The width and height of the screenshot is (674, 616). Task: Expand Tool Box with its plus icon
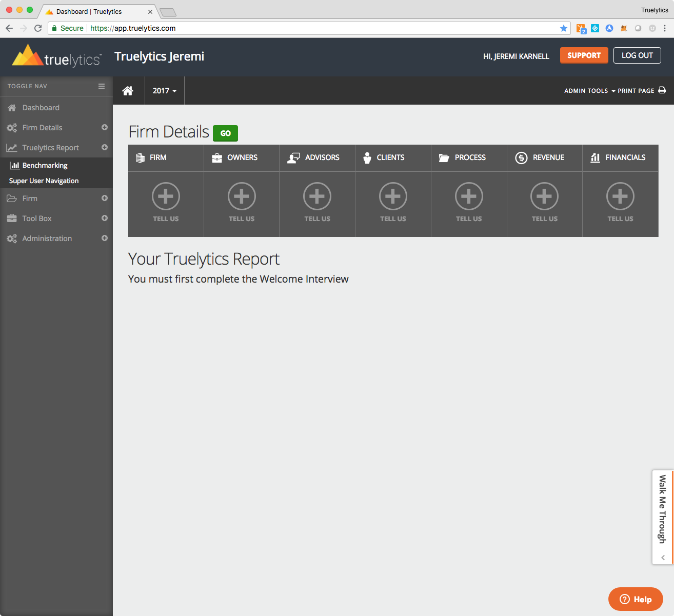pos(105,218)
